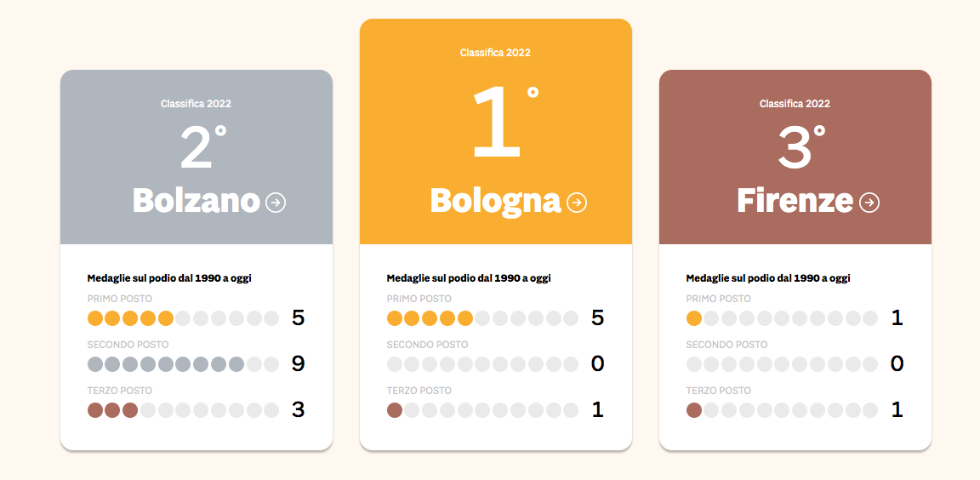Click Bologna's 1° ranking number
Screen dimensions: 980x480
504,121
